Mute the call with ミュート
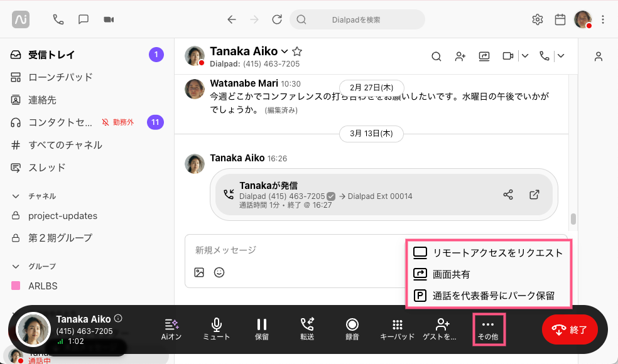The image size is (618, 364). (x=217, y=329)
